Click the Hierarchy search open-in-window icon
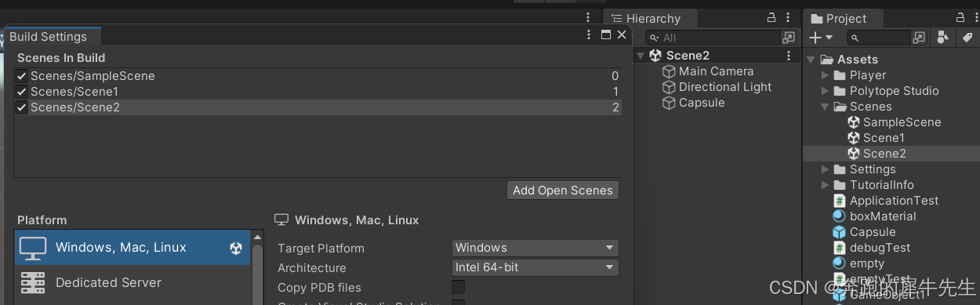The width and height of the screenshot is (980, 305). click(789, 38)
